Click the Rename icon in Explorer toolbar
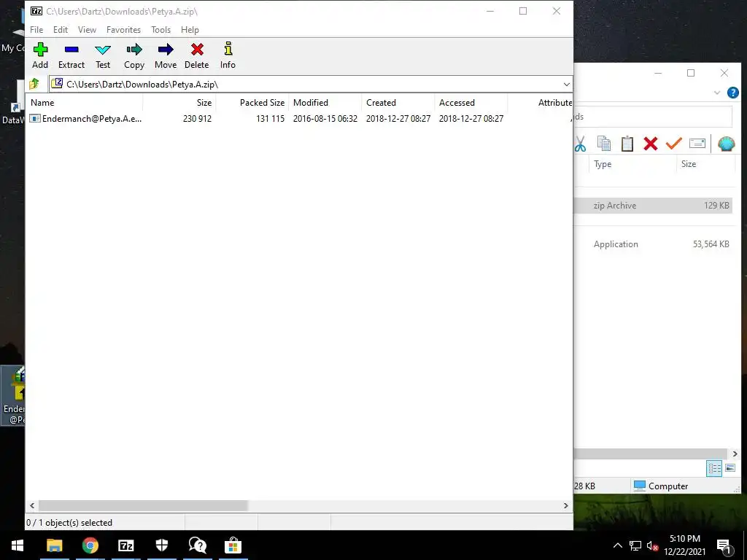 point(697,144)
